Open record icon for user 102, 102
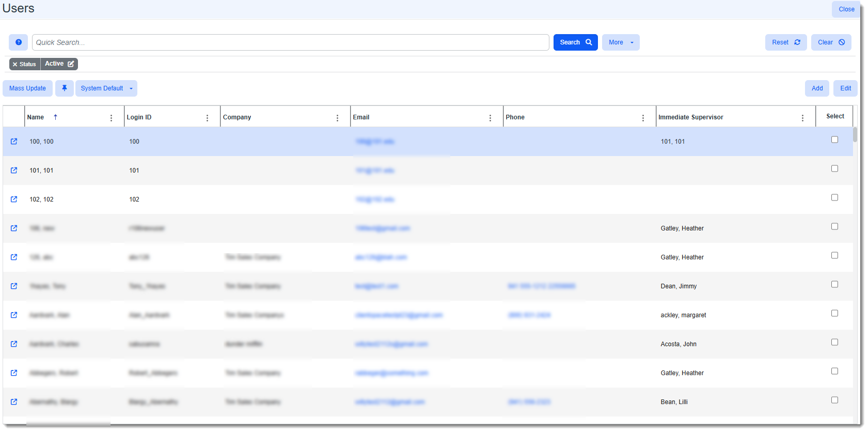The image size is (868, 432). point(14,199)
